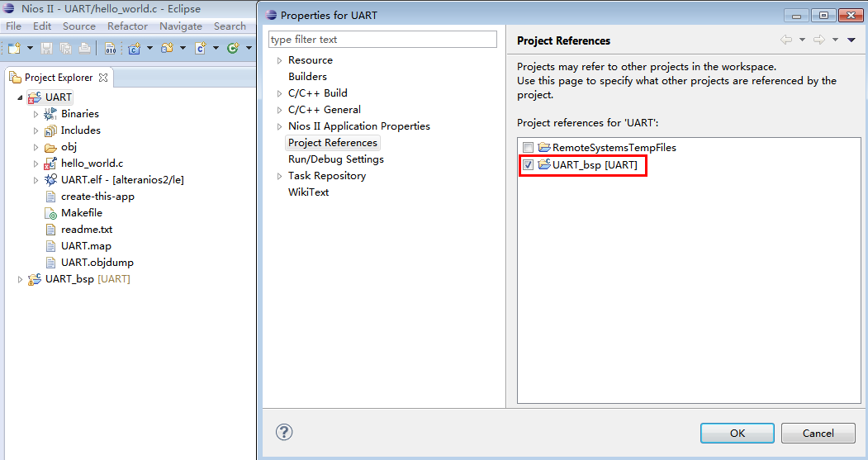868x460 pixels.
Task: Select the create-this-app file name
Action: click(x=98, y=197)
